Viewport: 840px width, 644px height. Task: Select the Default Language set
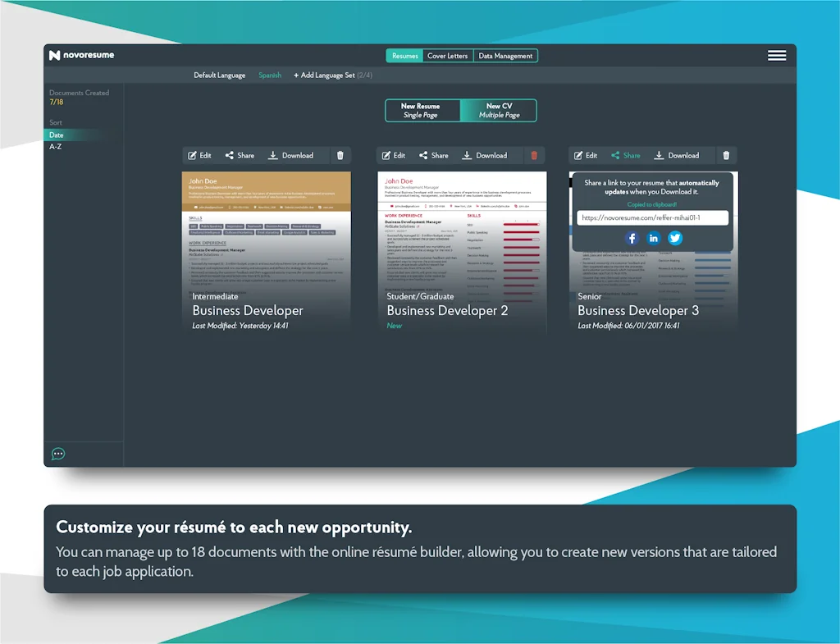[220, 75]
